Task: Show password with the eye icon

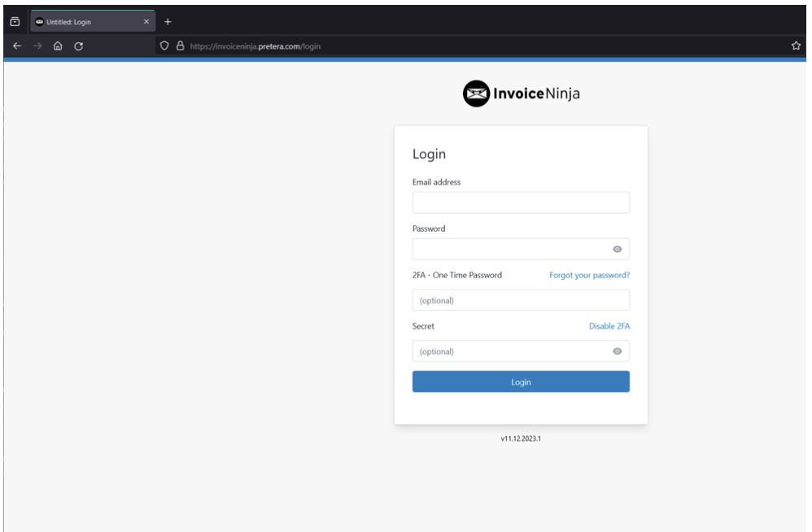Action: click(618, 249)
